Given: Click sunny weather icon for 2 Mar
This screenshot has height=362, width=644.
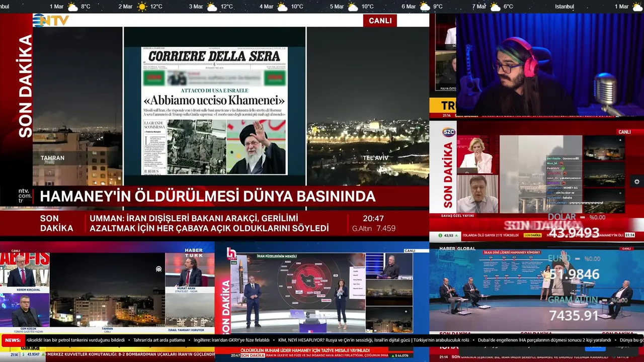Looking at the screenshot, I should 142,7.
